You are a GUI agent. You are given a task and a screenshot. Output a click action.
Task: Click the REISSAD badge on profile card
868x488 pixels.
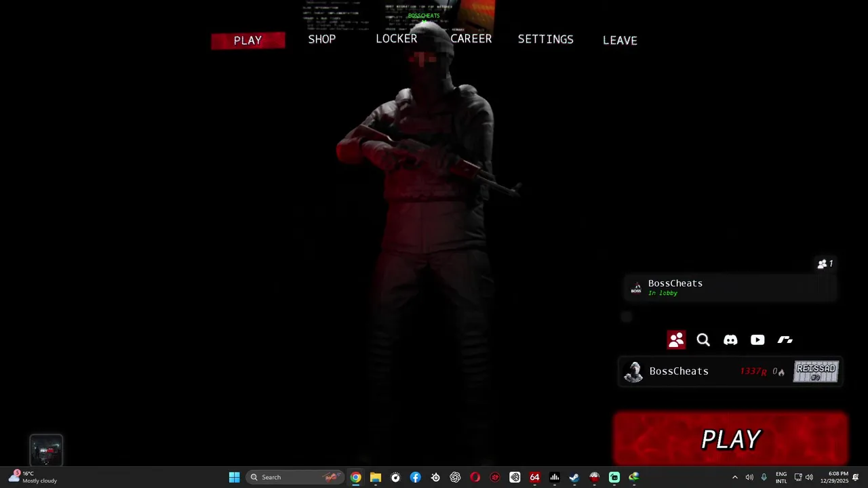[x=816, y=371]
